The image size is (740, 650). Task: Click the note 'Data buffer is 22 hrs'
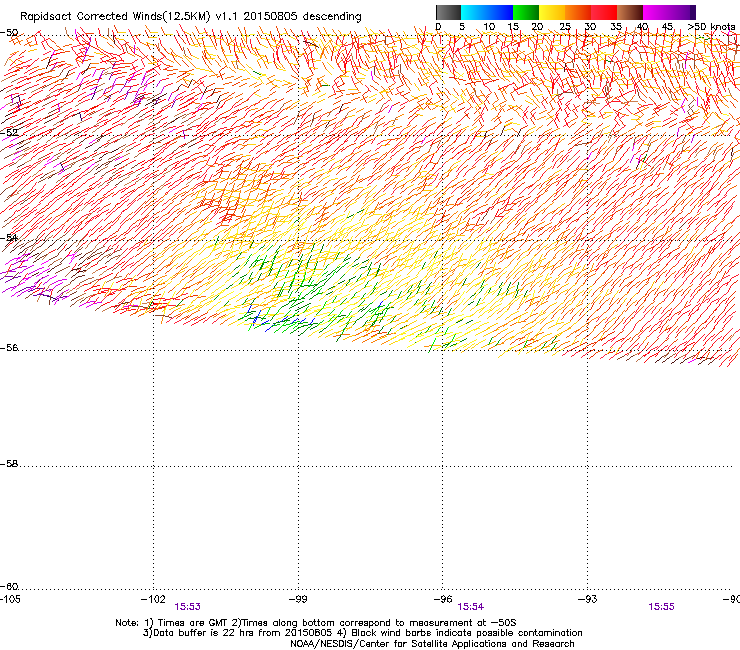click(205, 633)
